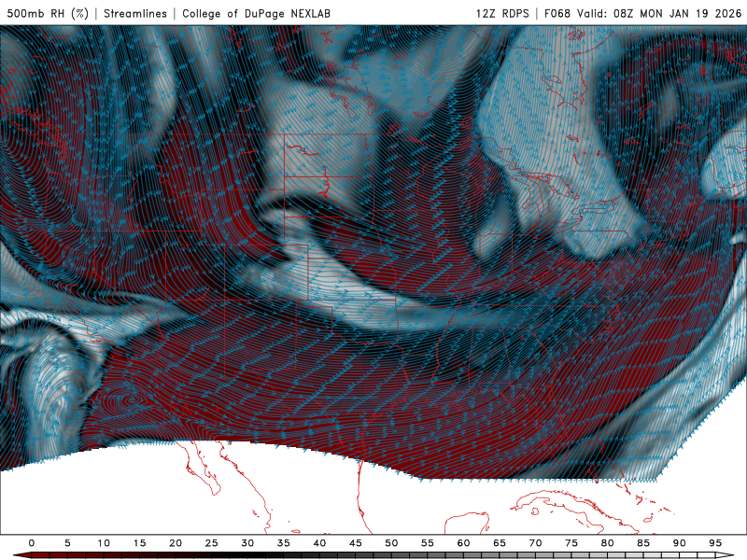Click the colorbar label '55'
This screenshot has width=747, height=560.
(428, 543)
